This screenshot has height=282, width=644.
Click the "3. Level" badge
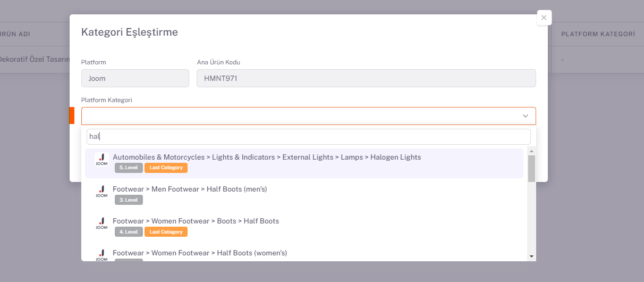(x=129, y=200)
